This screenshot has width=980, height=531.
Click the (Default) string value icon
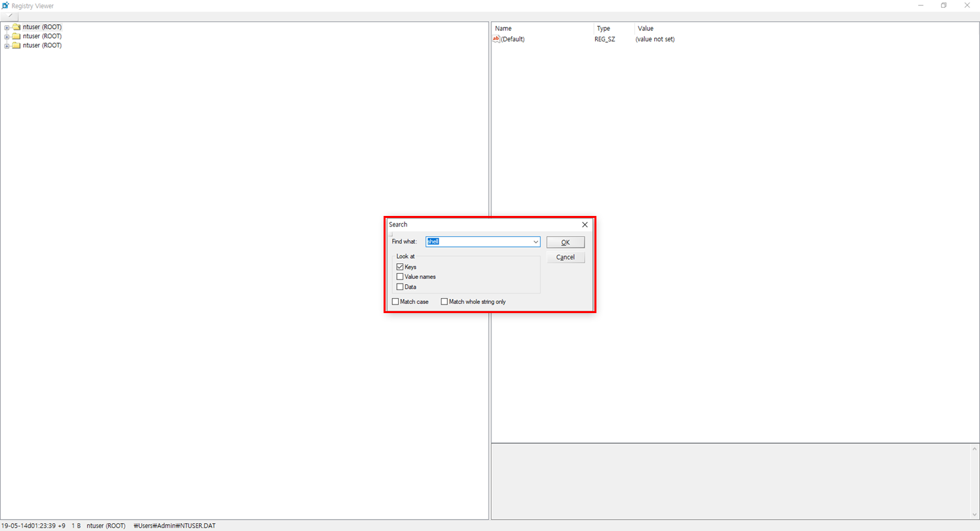pos(496,39)
